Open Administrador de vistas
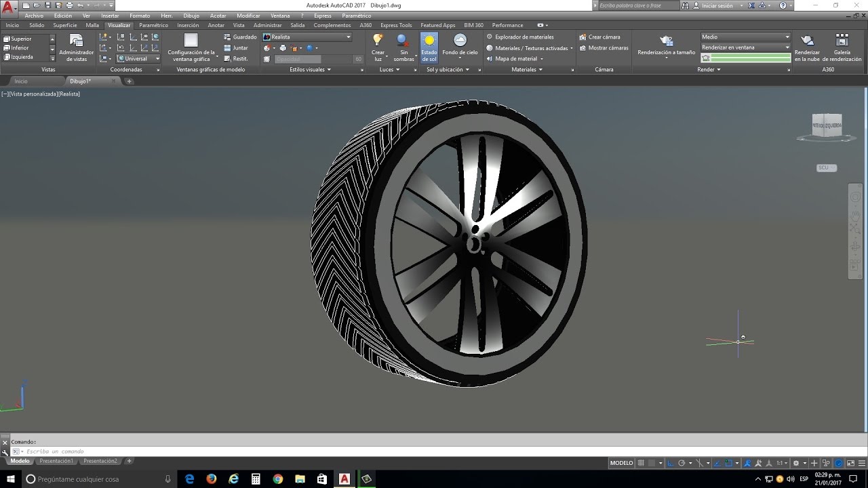Image resolution: width=868 pixels, height=488 pixels. click(x=77, y=47)
